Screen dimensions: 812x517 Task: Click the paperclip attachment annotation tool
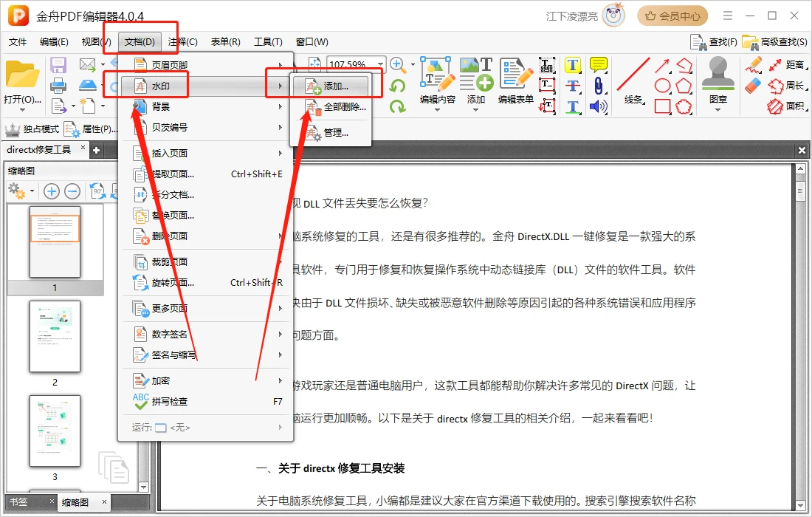point(598,85)
